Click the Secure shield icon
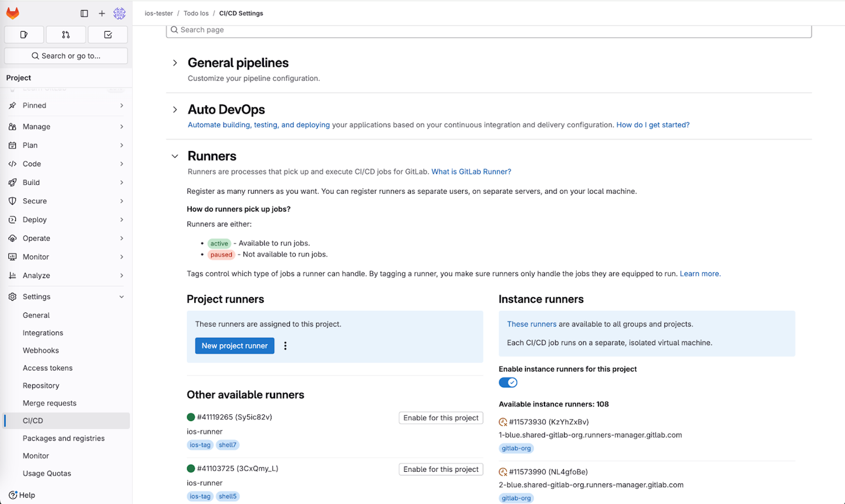 (12, 201)
